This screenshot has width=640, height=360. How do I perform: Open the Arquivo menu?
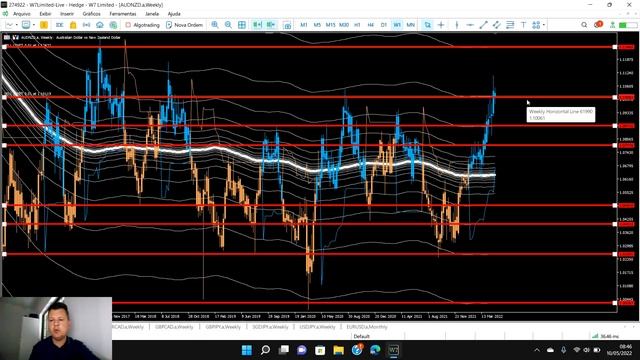point(22,14)
